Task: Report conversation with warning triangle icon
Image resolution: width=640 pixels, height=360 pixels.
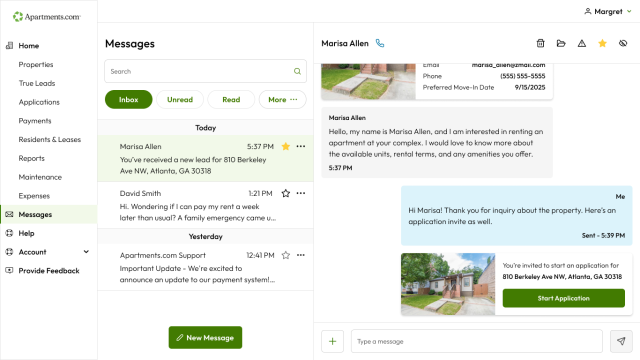Action: (x=582, y=43)
